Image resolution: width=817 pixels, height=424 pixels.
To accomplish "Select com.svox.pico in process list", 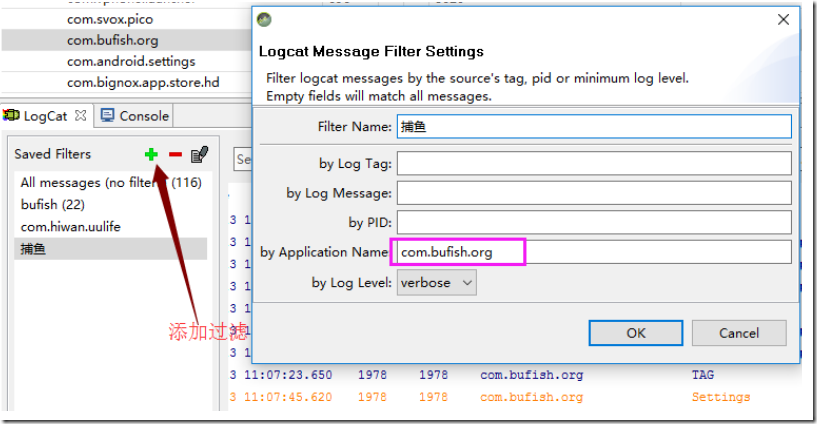I will point(110,19).
